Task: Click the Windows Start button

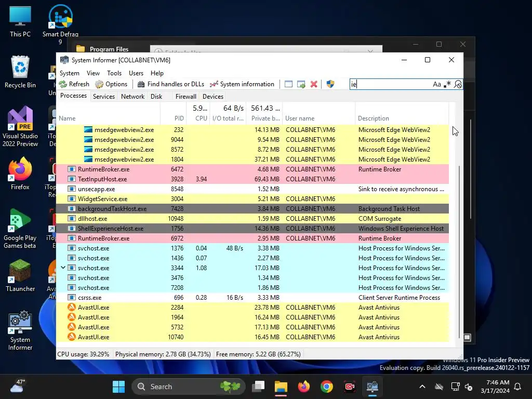Action: [119, 387]
